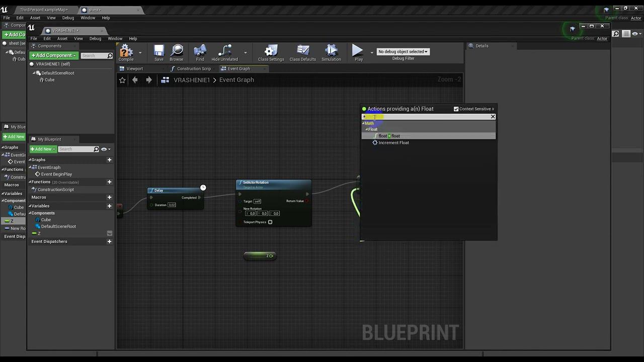Collapse the Variables section in My Blueprint
Image resolution: width=644 pixels, height=362 pixels.
pos(30,206)
